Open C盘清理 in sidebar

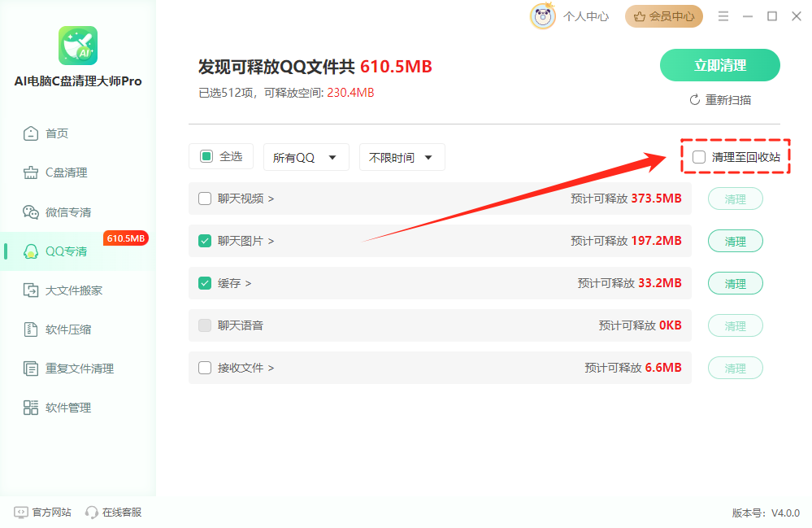coord(67,172)
